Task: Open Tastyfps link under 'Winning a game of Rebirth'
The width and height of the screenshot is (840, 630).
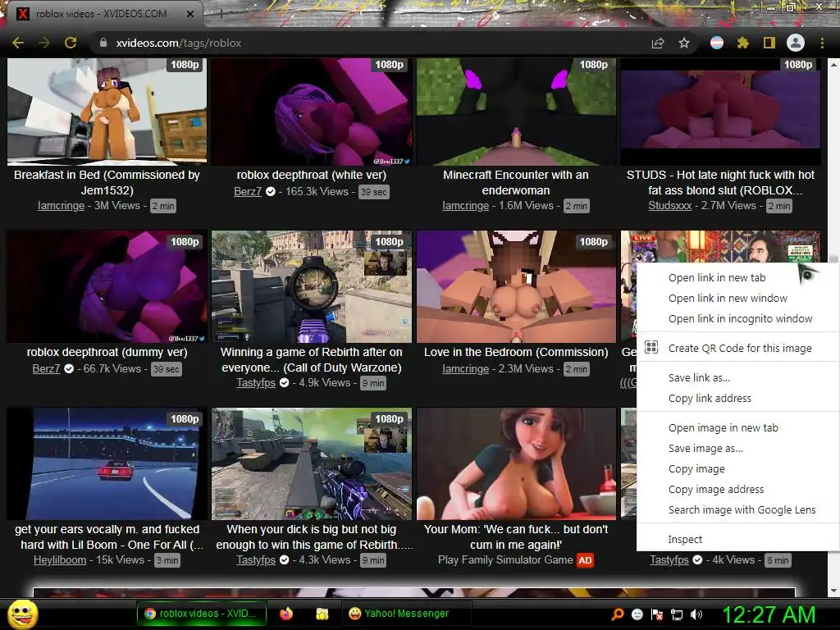Action: pyautogui.click(x=256, y=382)
